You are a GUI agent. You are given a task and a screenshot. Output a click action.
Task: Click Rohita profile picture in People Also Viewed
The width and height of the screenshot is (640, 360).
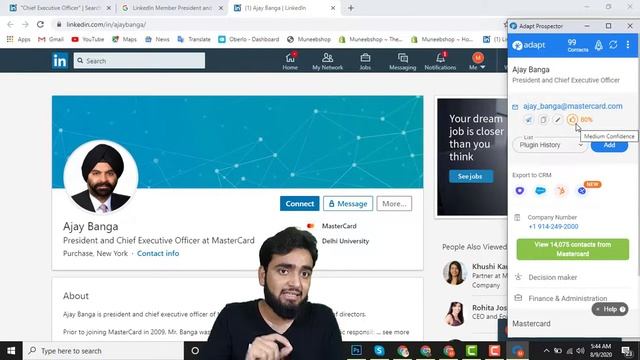point(454,313)
